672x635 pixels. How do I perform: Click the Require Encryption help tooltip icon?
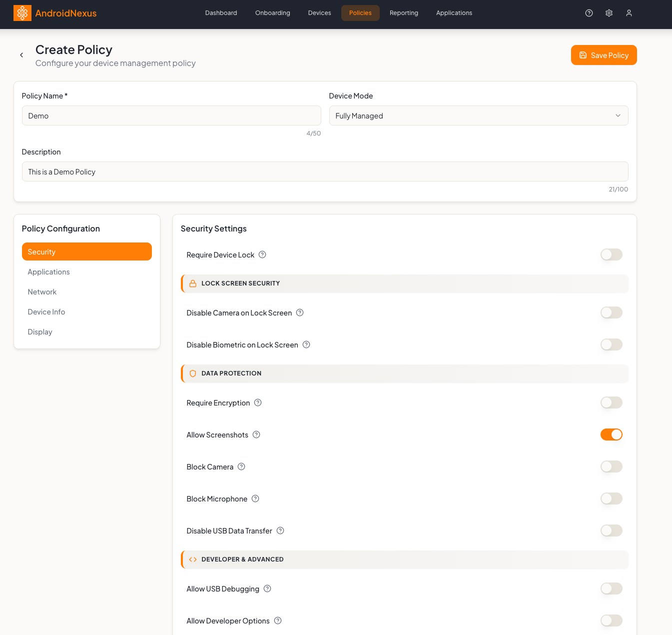(x=258, y=402)
